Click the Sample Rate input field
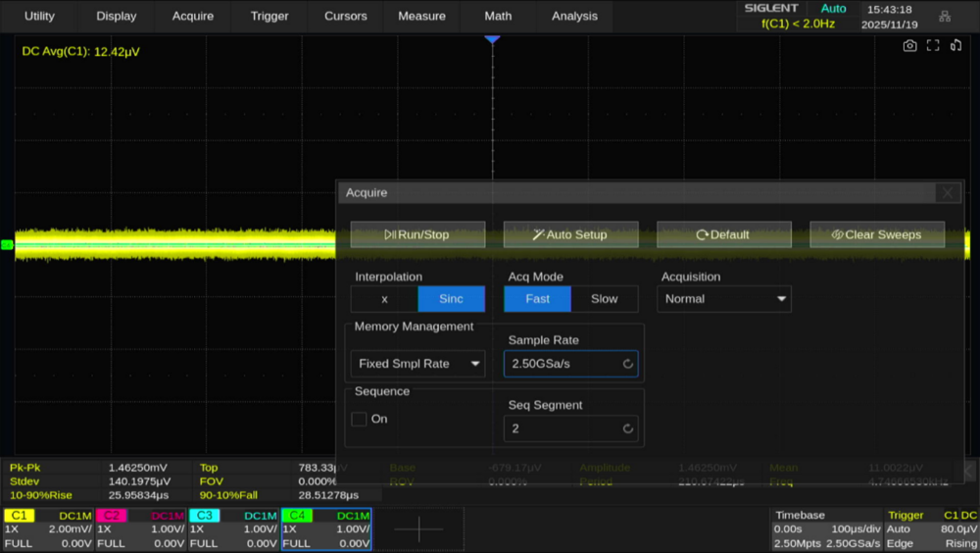980x553 pixels. (570, 364)
